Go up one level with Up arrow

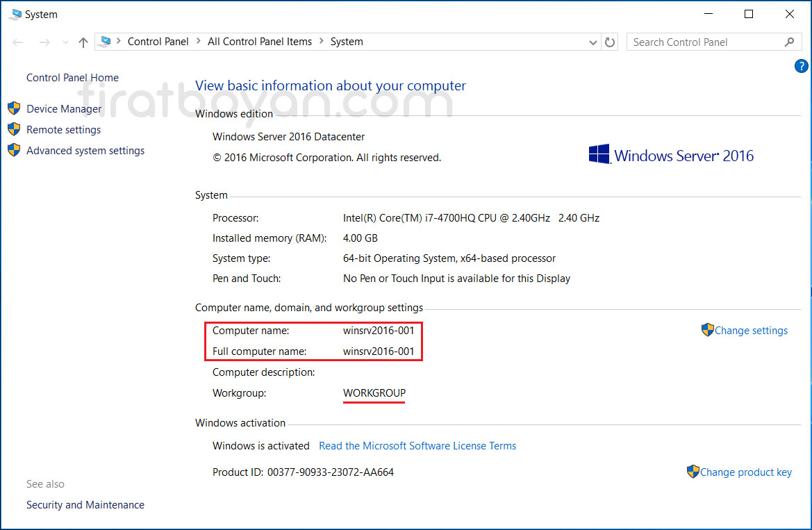click(x=83, y=42)
